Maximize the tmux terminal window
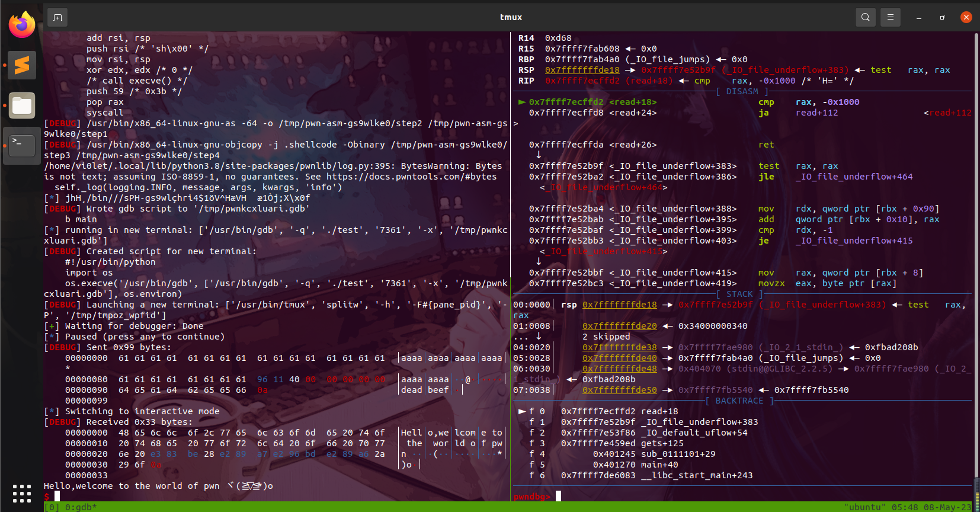The height and width of the screenshot is (512, 980). [x=942, y=17]
